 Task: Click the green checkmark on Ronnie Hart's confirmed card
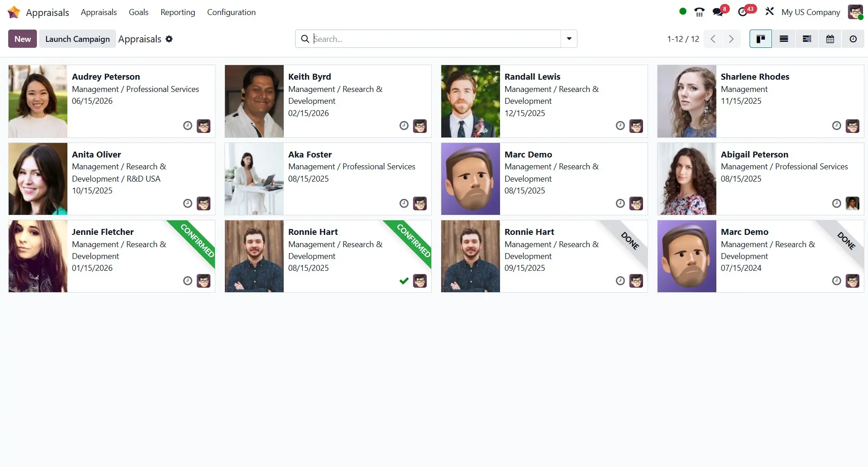pyautogui.click(x=404, y=281)
